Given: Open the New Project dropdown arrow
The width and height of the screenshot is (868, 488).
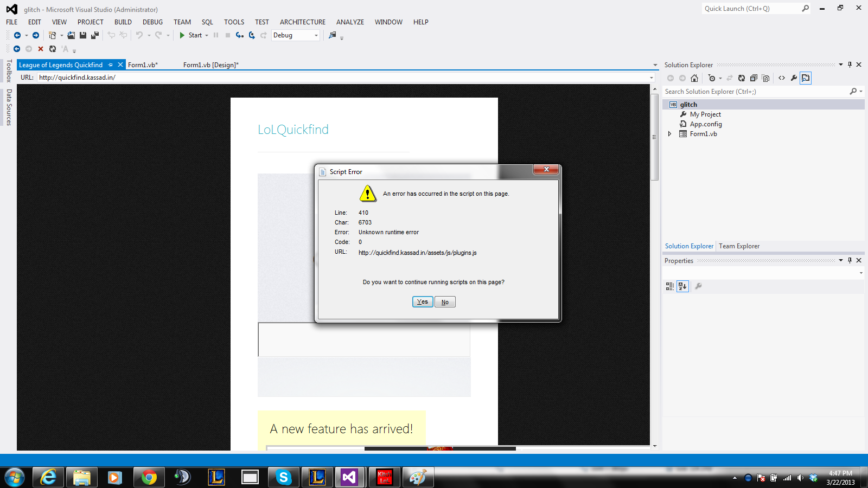Looking at the screenshot, I should [x=61, y=35].
